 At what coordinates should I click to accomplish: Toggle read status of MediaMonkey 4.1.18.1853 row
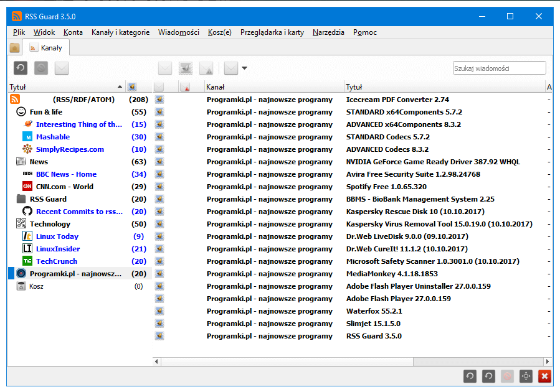click(x=159, y=274)
